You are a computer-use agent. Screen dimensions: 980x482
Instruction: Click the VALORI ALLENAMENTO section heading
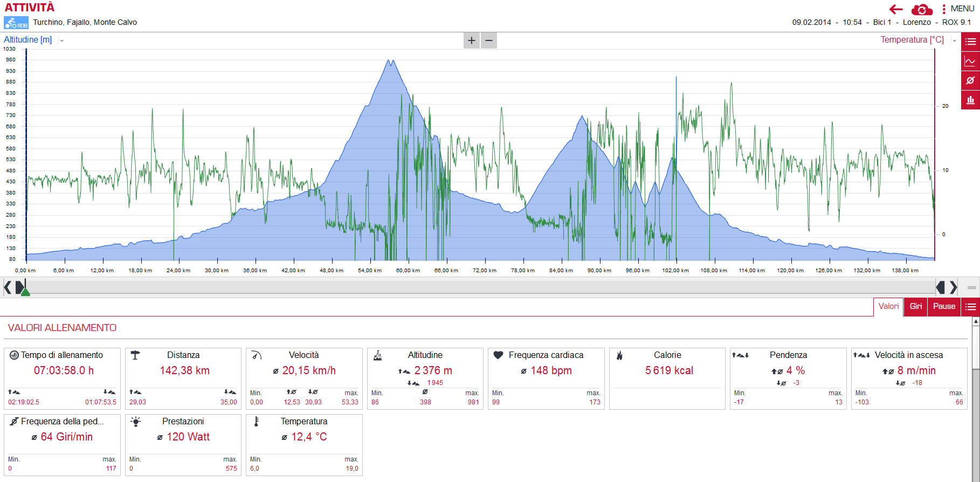point(62,328)
